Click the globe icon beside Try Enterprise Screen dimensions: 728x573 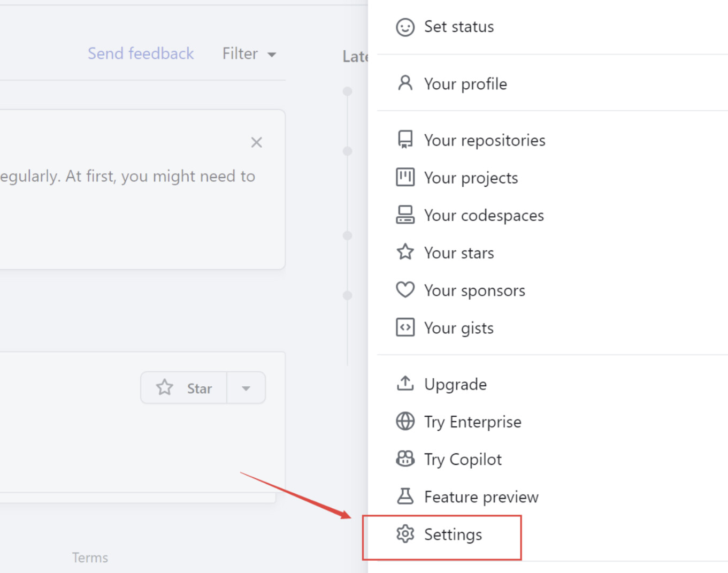[405, 421]
